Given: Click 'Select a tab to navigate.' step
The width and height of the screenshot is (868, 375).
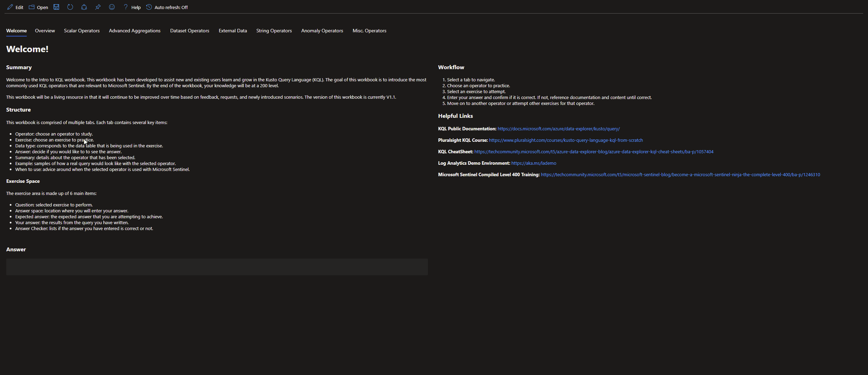Looking at the screenshot, I should coord(471,80).
